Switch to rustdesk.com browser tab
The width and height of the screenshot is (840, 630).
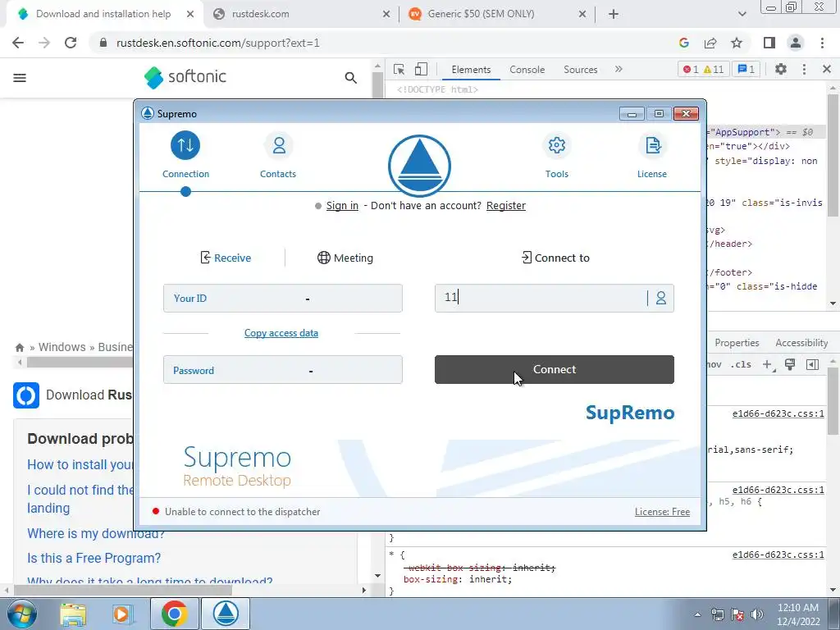[x=301, y=14]
